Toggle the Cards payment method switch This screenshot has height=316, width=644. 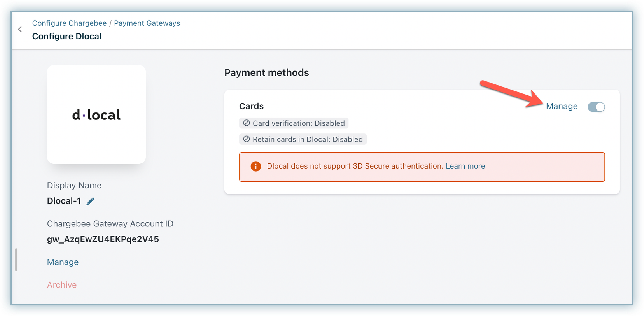[x=596, y=107]
